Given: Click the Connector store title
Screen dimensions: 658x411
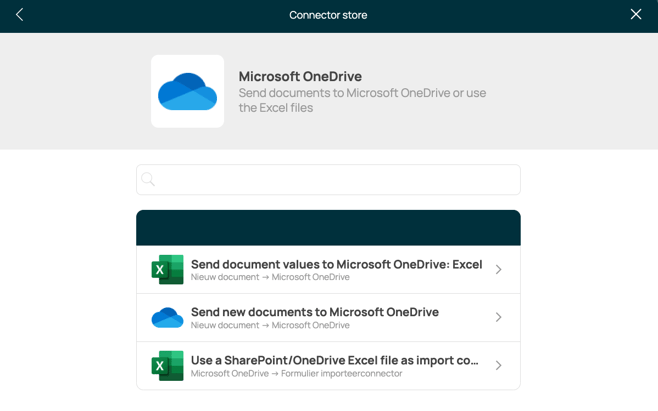Looking at the screenshot, I should pyautogui.click(x=328, y=15).
